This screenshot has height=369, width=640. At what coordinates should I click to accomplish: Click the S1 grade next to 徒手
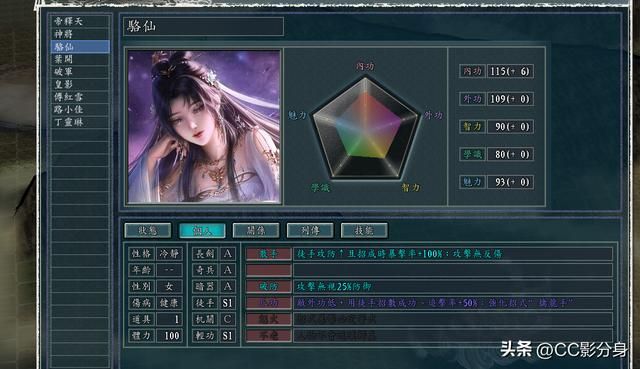coord(228,303)
